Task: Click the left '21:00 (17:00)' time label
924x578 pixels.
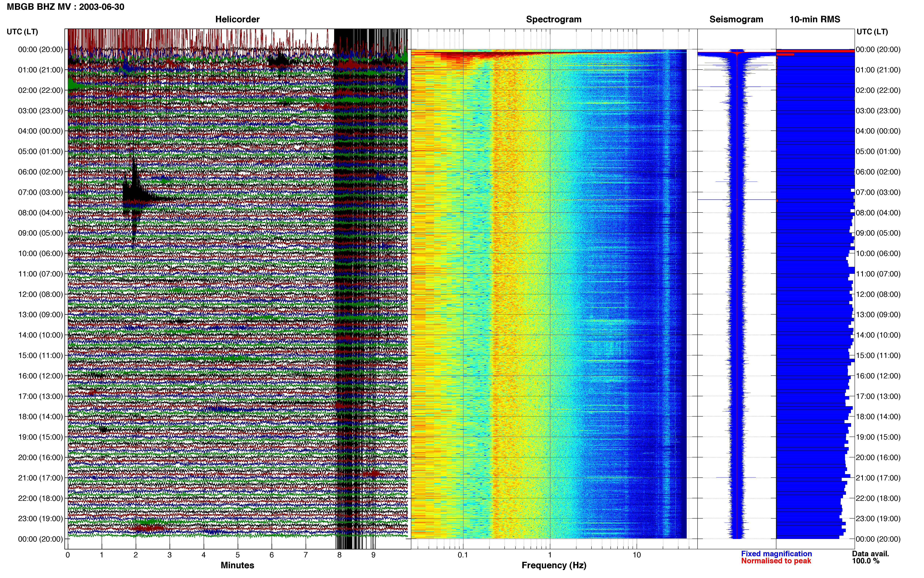Action: point(41,478)
